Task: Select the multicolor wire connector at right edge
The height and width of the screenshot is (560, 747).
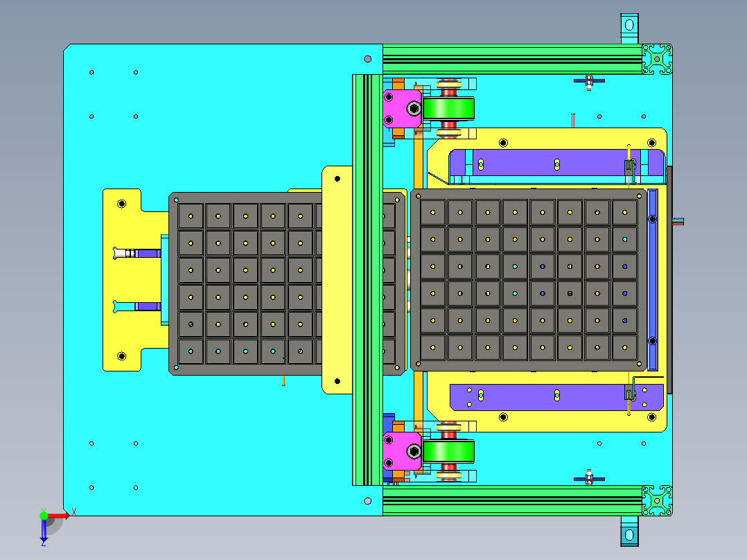Action: click(x=678, y=221)
